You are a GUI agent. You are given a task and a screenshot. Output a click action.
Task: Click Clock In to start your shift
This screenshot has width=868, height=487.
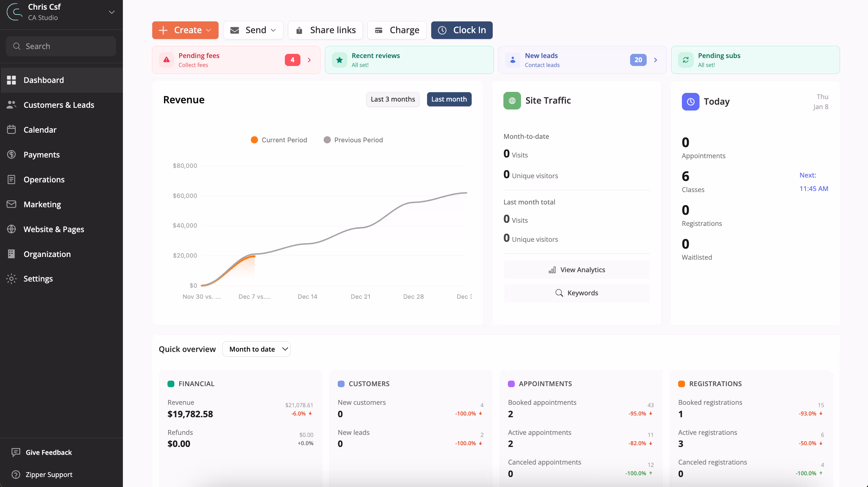coord(462,30)
